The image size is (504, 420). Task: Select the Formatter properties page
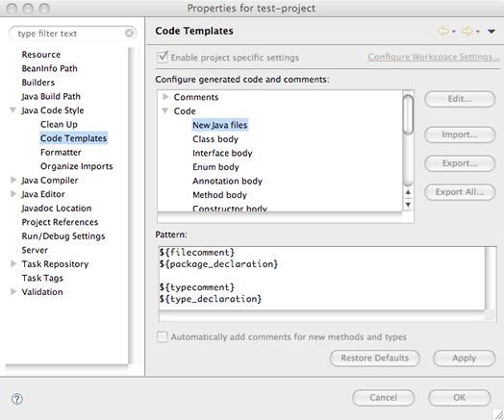61,152
